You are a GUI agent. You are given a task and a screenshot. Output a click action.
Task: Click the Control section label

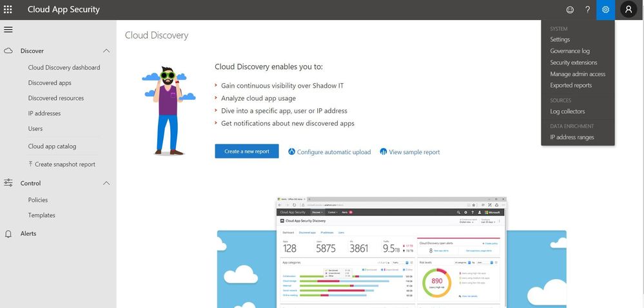point(31,183)
